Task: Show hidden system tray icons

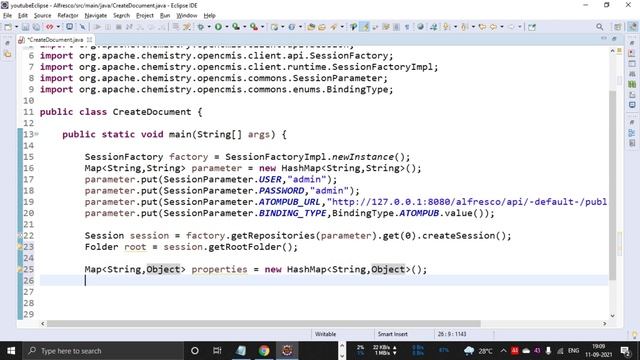Action: click(x=503, y=351)
